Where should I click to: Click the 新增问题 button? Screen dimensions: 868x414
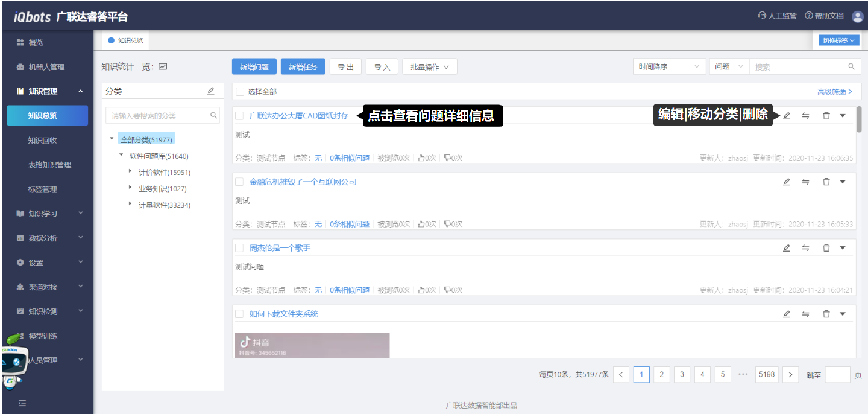[254, 67]
